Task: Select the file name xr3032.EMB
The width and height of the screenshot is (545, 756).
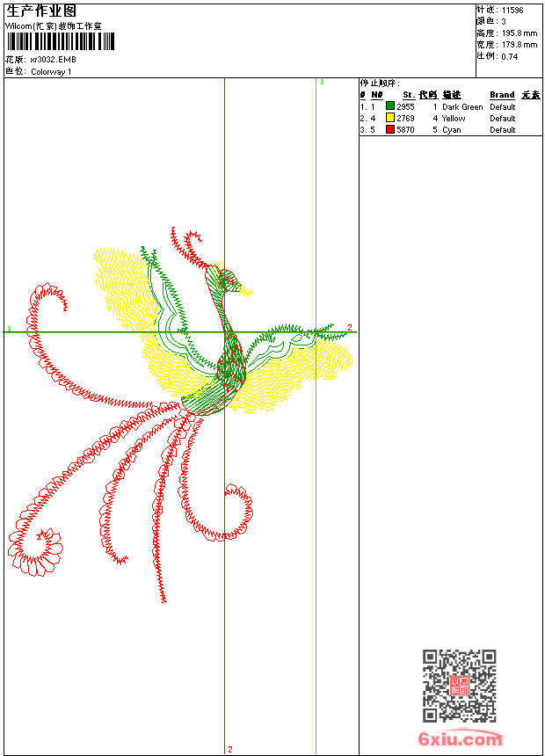Action: click(x=53, y=60)
